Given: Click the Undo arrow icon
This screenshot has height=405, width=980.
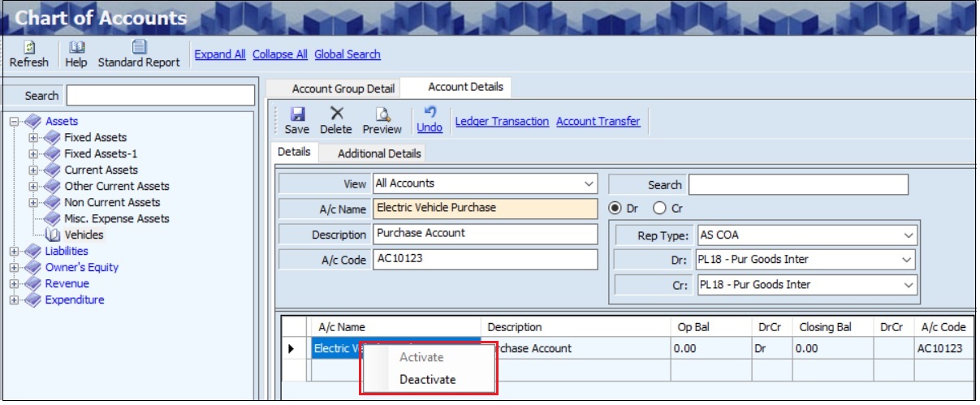Looking at the screenshot, I should (x=430, y=113).
